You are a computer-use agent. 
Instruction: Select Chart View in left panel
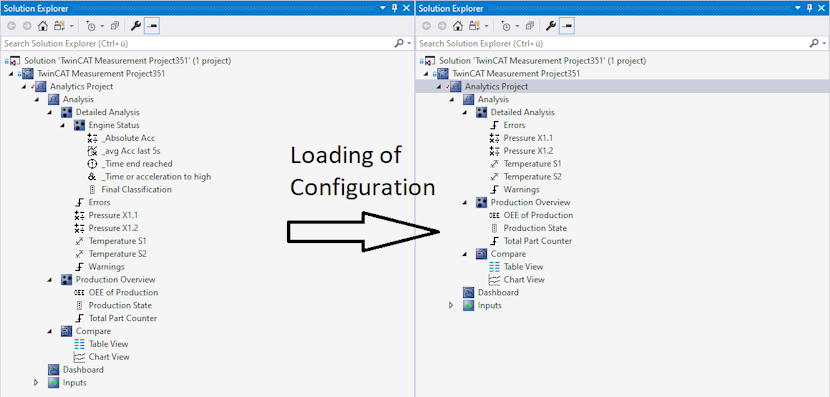pyautogui.click(x=109, y=357)
